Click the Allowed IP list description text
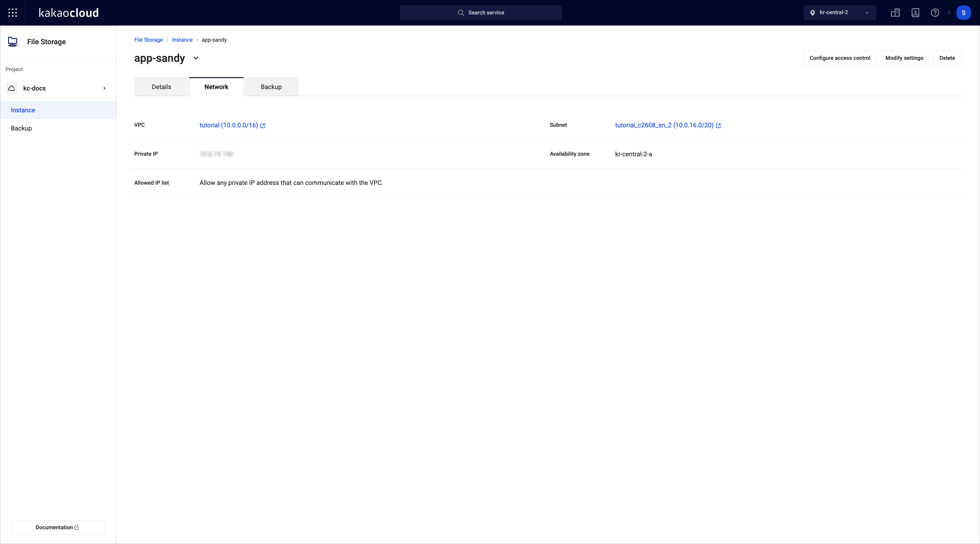The image size is (980, 544). (x=291, y=183)
